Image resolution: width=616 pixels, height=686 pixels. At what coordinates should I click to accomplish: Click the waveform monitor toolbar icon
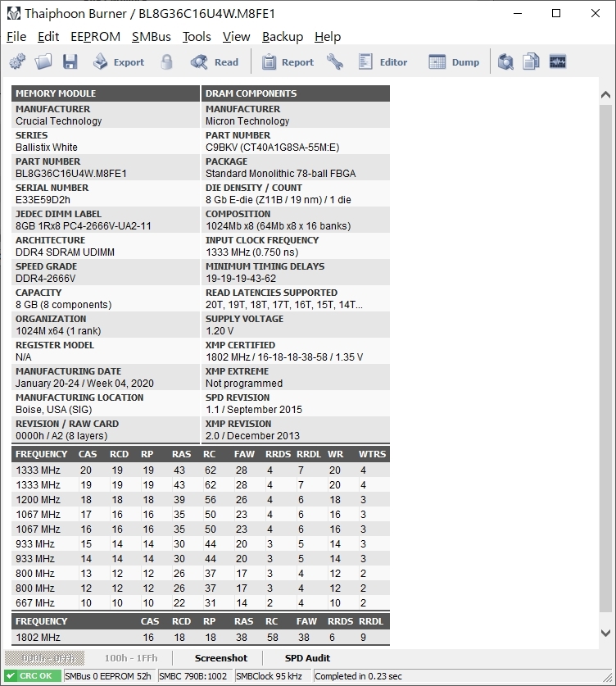point(557,61)
